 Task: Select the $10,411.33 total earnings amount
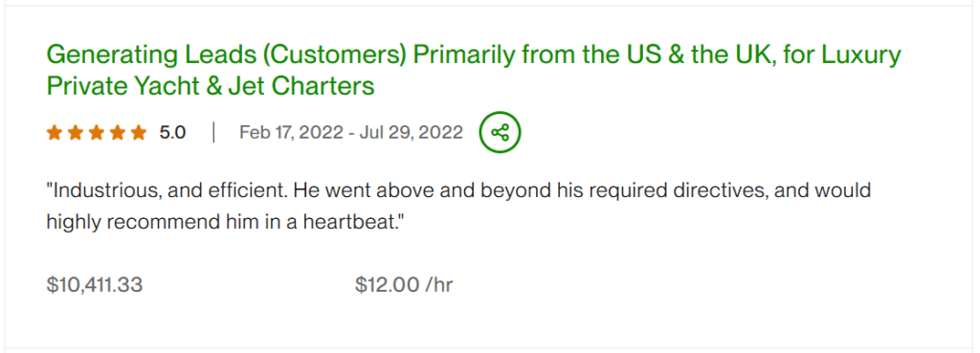click(x=95, y=285)
